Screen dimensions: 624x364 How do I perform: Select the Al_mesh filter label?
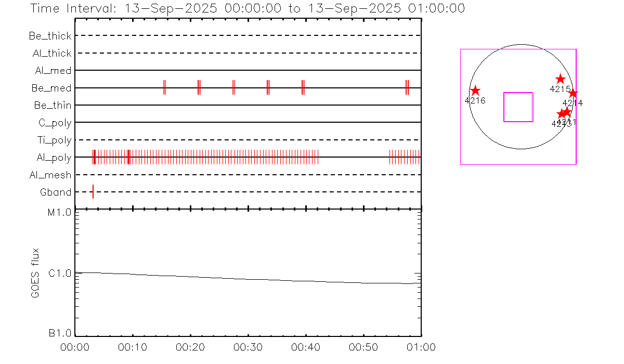(50, 175)
